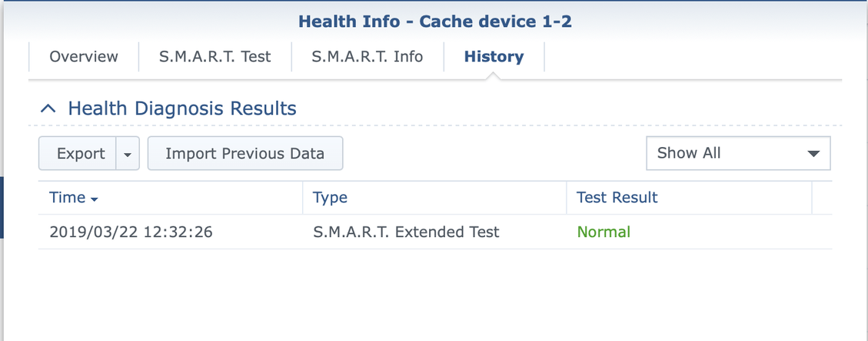
Task: Go to the S.M.A.R.T. Info tab
Action: pos(367,57)
